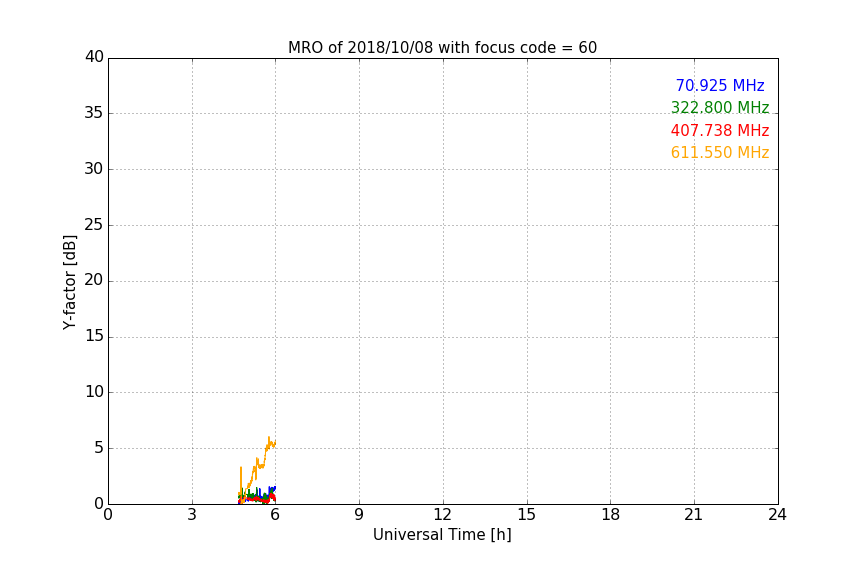Click the x-axis tick label 21
The image size is (864, 576).
pos(694,515)
